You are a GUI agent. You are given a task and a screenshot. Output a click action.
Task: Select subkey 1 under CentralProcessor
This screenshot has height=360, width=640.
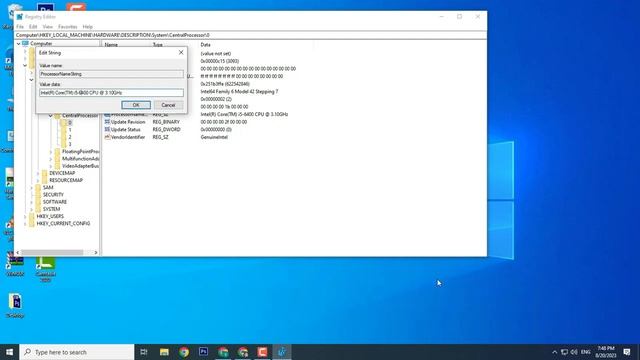pos(70,130)
